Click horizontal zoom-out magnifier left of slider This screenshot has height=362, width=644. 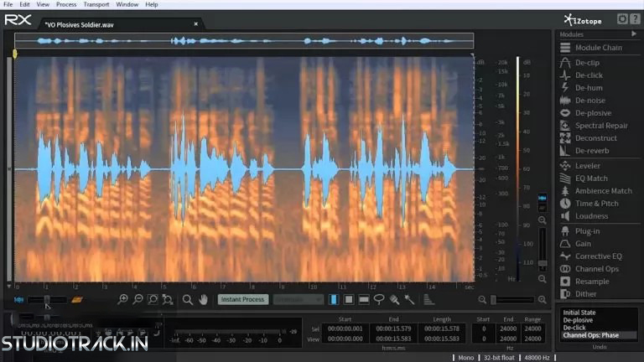point(482,300)
